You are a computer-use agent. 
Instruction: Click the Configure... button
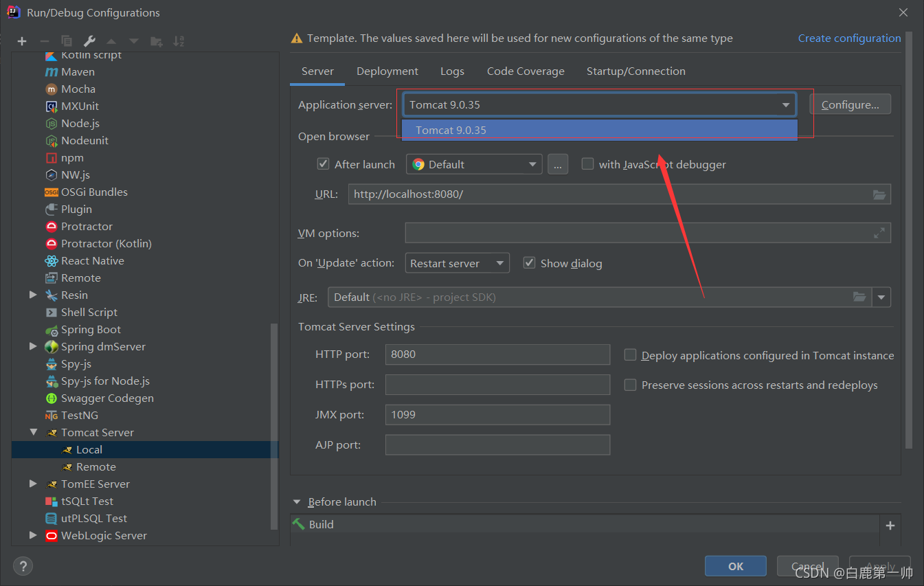pos(850,104)
